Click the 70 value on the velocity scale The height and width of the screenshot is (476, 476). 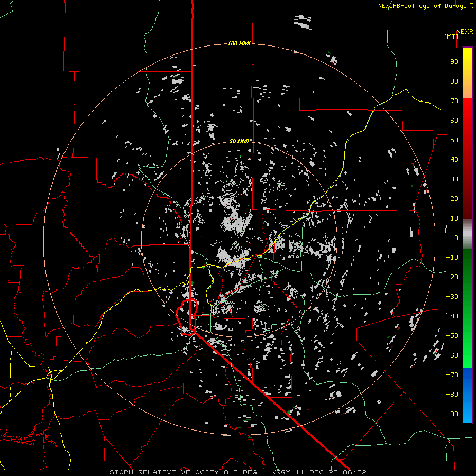coord(454,101)
